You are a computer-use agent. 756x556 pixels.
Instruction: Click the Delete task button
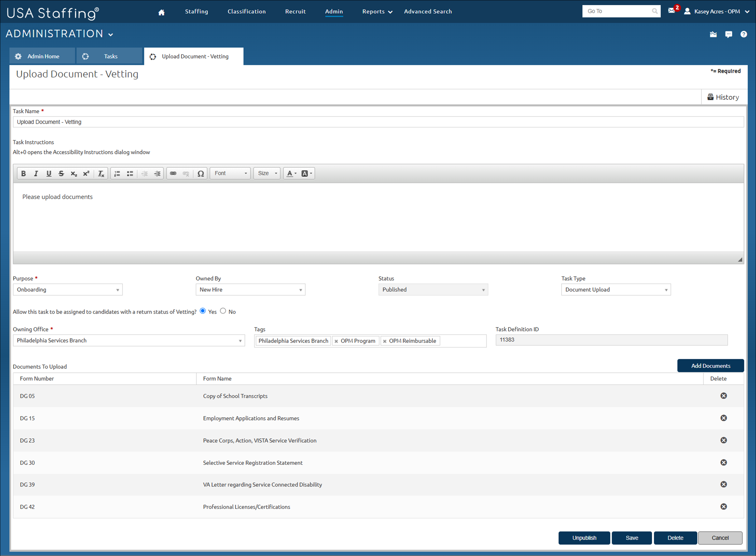(x=675, y=538)
